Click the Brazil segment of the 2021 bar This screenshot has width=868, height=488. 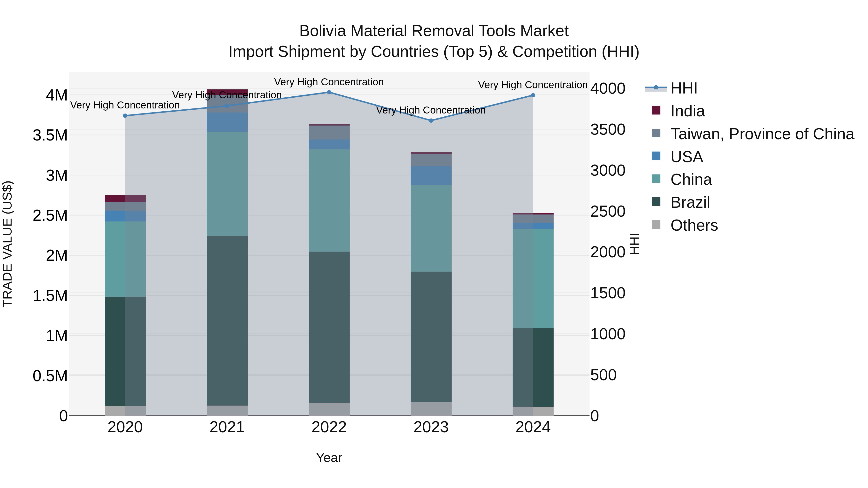(x=227, y=321)
